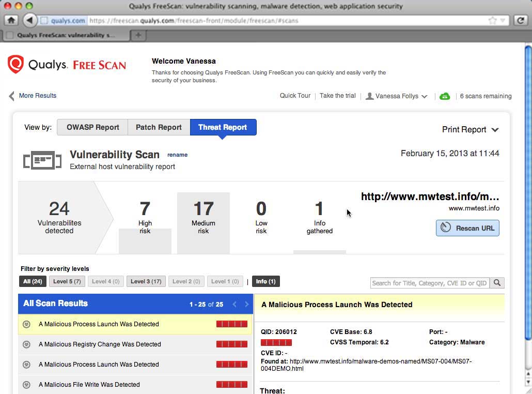Click the browser home icon
This screenshot has height=394, width=532.
[x=11, y=20]
